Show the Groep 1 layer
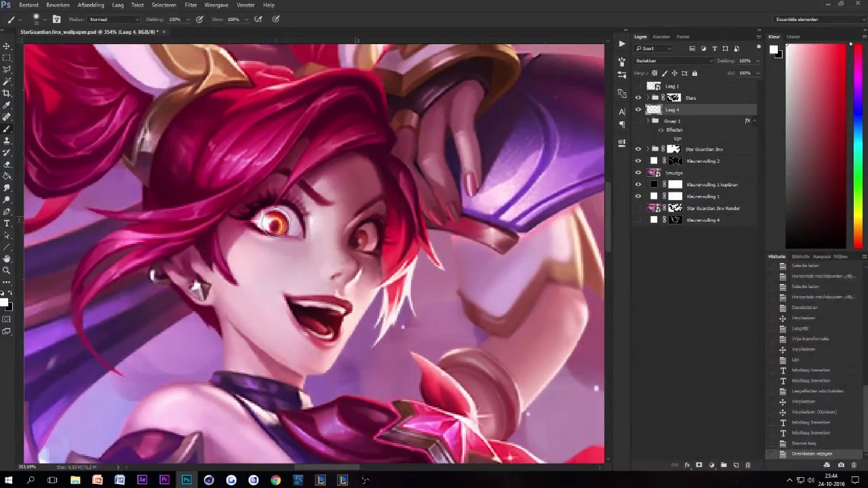The height and width of the screenshot is (488, 868). click(638, 121)
